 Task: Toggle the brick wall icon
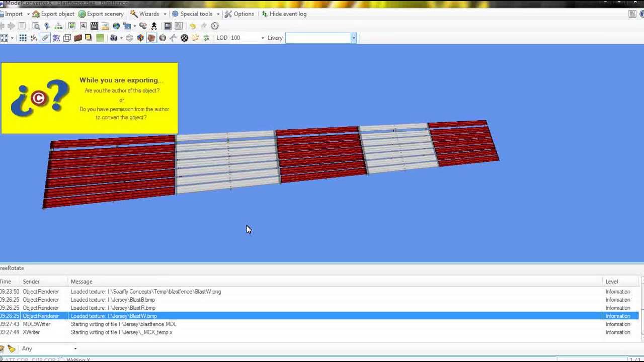pos(78,38)
